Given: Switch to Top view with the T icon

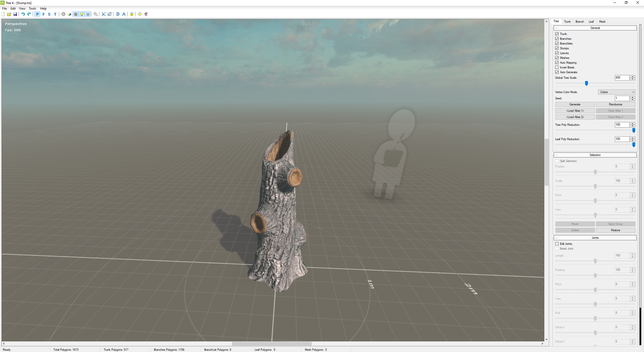Looking at the screenshot, I should point(55,14).
